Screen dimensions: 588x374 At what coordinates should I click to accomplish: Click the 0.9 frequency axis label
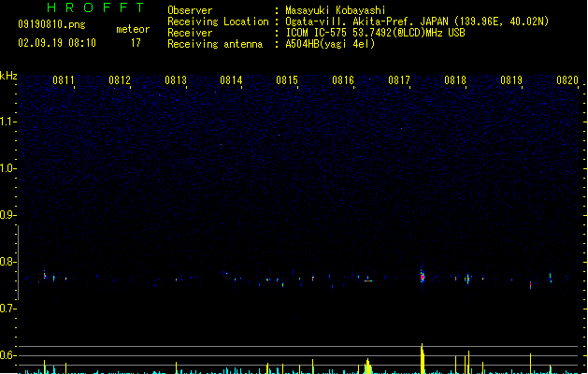[7, 215]
